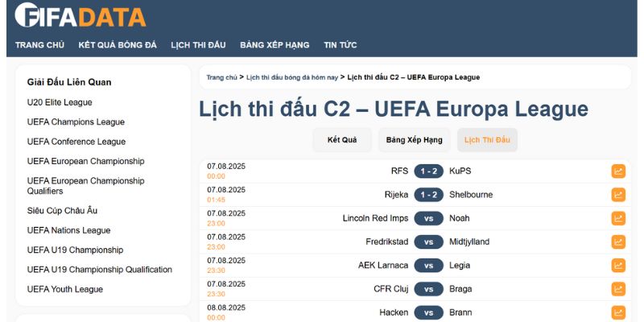The image size is (644, 322).
Task: Open UEFA Champions League sidebar link
Action: pos(76,122)
